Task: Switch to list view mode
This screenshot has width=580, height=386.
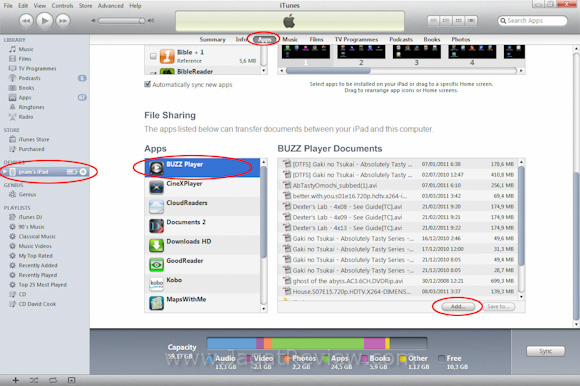Action: [434, 21]
